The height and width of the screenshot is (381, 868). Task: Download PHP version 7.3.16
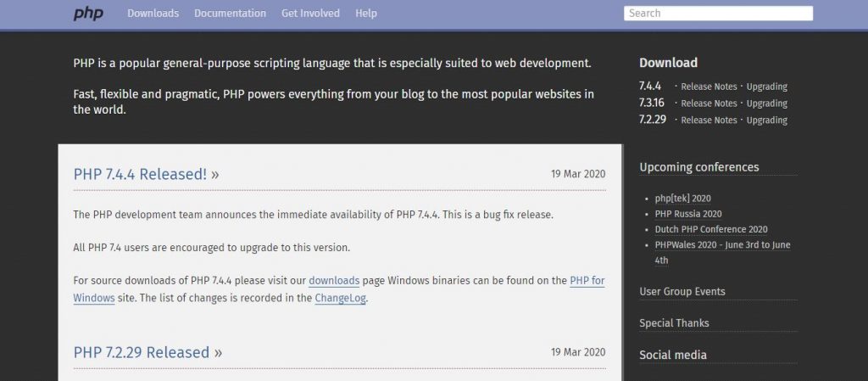[x=652, y=103]
